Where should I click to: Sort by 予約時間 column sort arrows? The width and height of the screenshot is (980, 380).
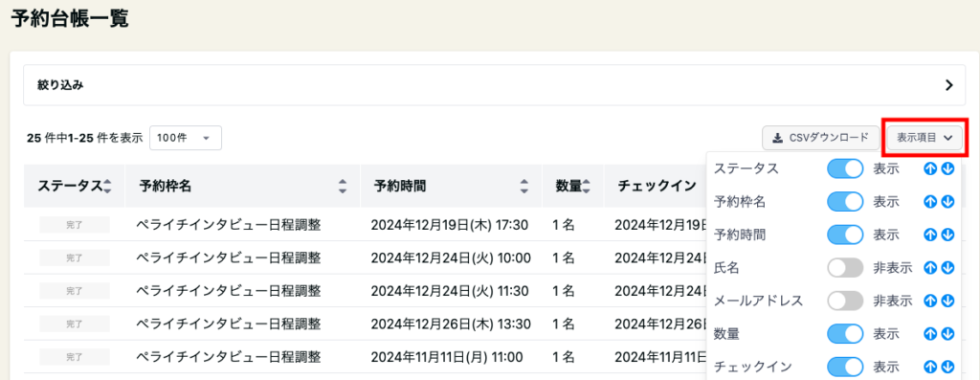coord(524,186)
